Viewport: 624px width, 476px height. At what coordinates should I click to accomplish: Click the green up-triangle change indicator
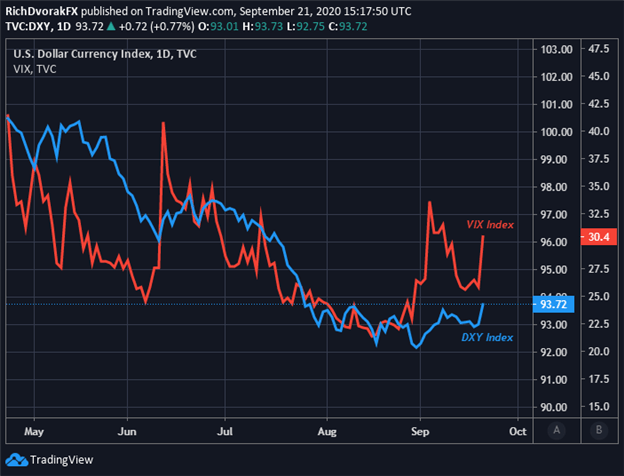coord(111,27)
